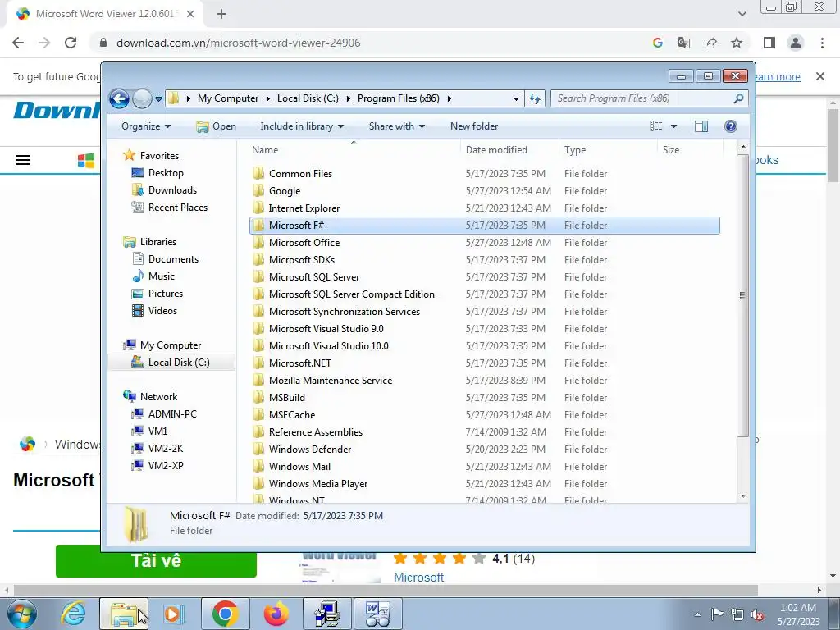Select the Windows Media Player folder
840x630 pixels.
[x=318, y=484]
